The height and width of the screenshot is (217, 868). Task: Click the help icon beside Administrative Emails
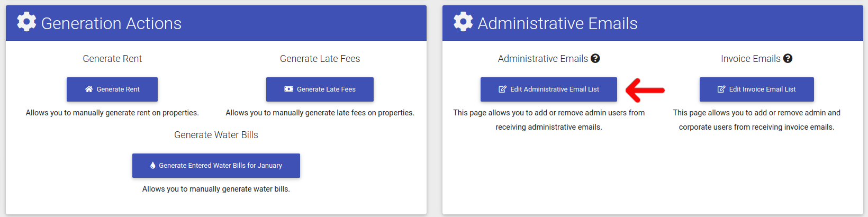pos(595,59)
